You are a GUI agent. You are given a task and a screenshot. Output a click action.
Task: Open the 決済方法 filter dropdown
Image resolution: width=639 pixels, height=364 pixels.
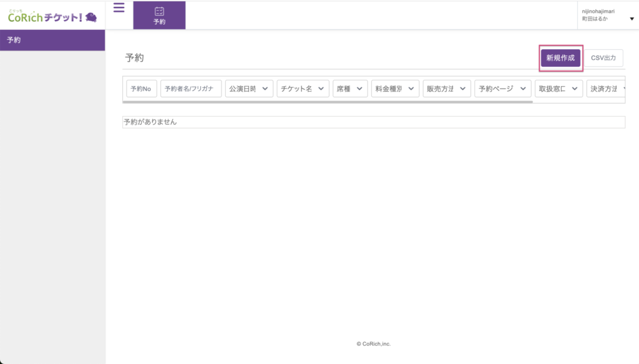tap(605, 89)
